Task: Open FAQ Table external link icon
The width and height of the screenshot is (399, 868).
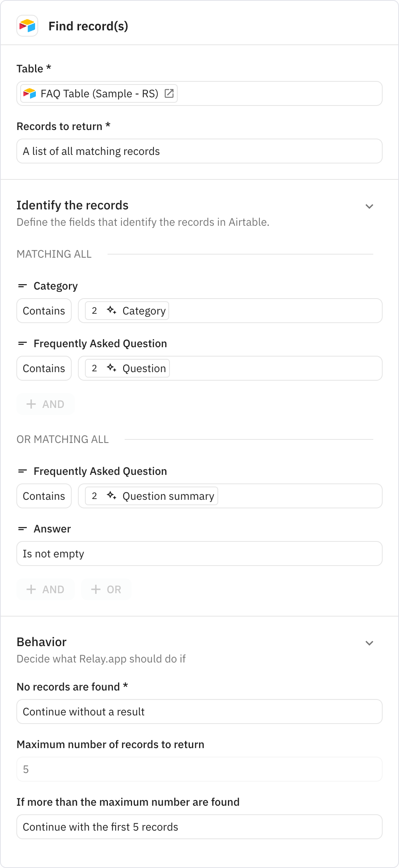Action: [x=169, y=93]
